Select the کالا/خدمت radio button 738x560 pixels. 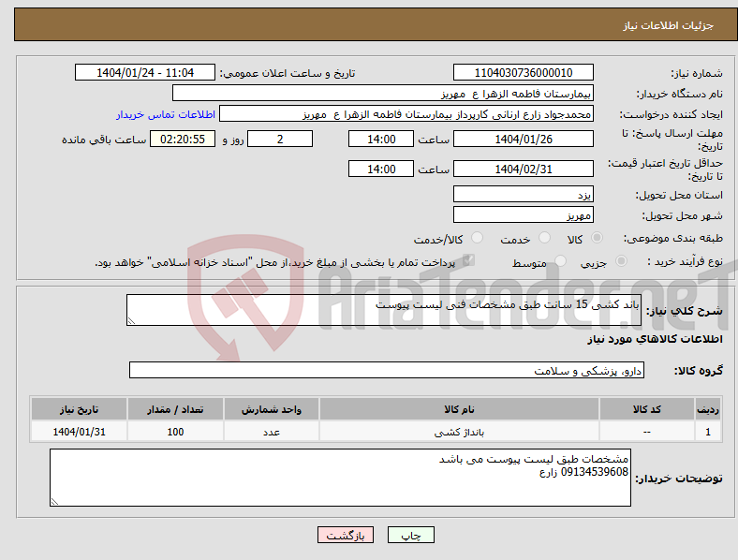478,238
